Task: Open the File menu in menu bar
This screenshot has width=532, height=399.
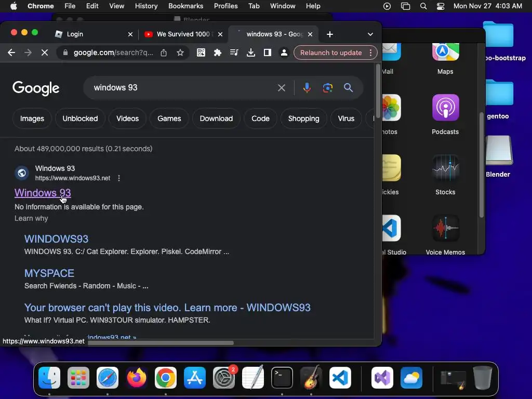Action: [x=70, y=6]
